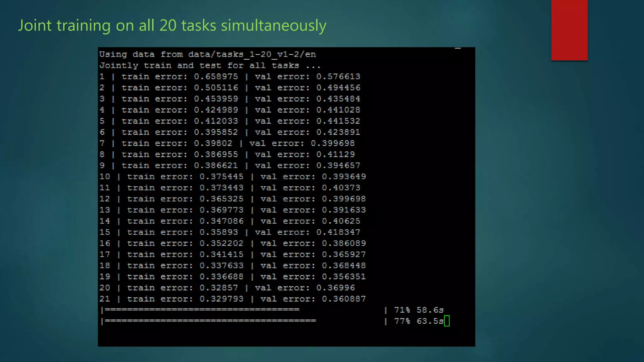Click epoch 6 row with val error 0.423891
The image size is (644, 362).
click(230, 132)
